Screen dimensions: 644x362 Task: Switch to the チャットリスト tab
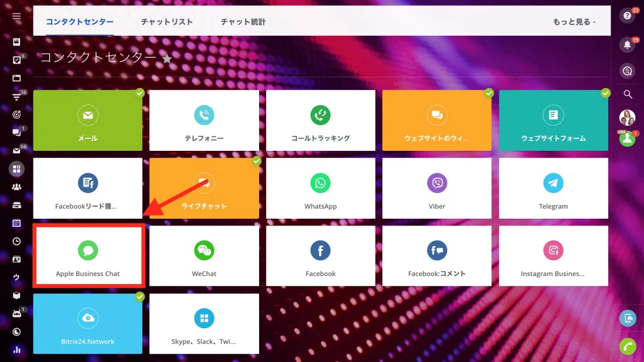pyautogui.click(x=167, y=22)
